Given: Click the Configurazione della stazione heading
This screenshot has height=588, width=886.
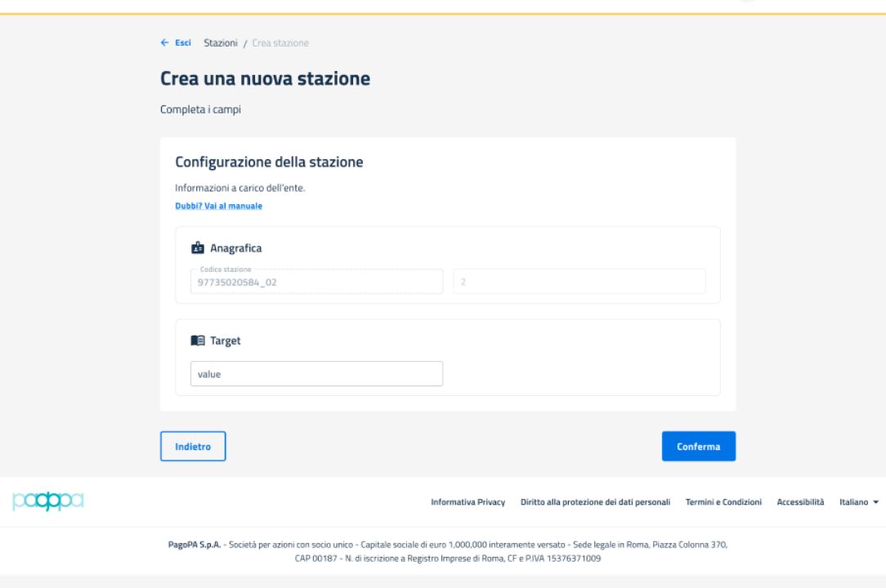Looking at the screenshot, I should point(269,162).
